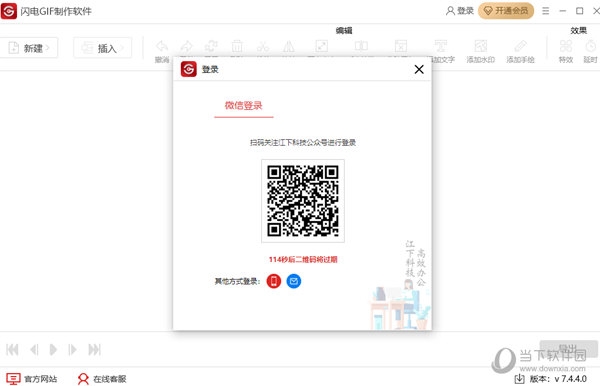The height and width of the screenshot is (386, 600).
Task: Choose blue email login option
Action: (293, 281)
